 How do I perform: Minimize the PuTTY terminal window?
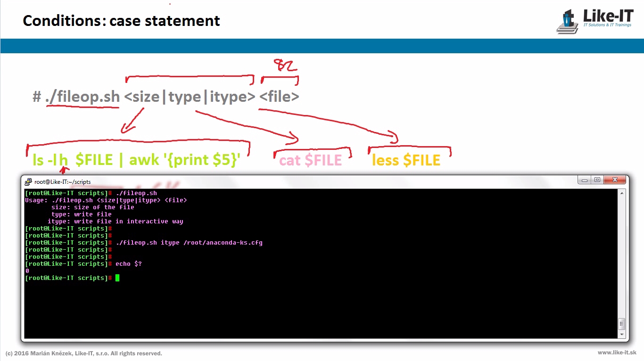coord(585,180)
